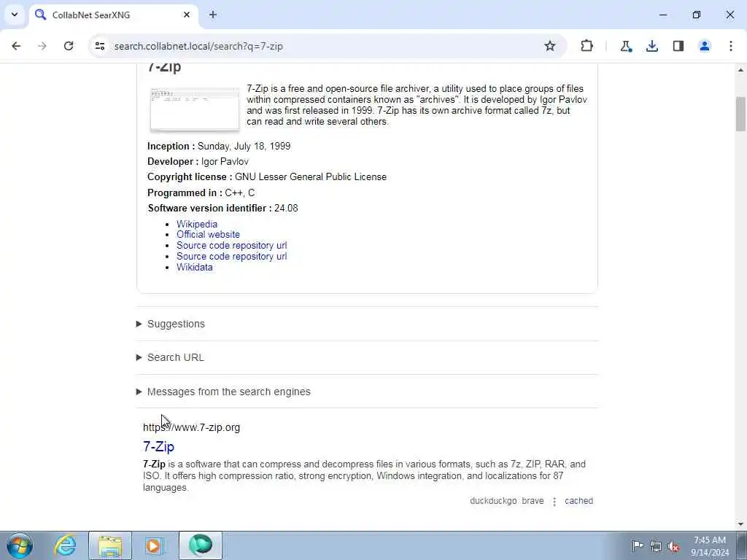The image size is (747, 560).
Task: View site information icon in address bar
Action: (100, 46)
